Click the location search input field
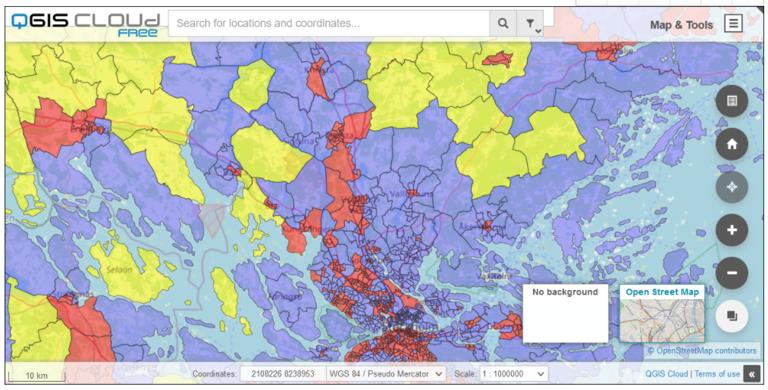Screen dimensions: 768x390 click(x=329, y=23)
